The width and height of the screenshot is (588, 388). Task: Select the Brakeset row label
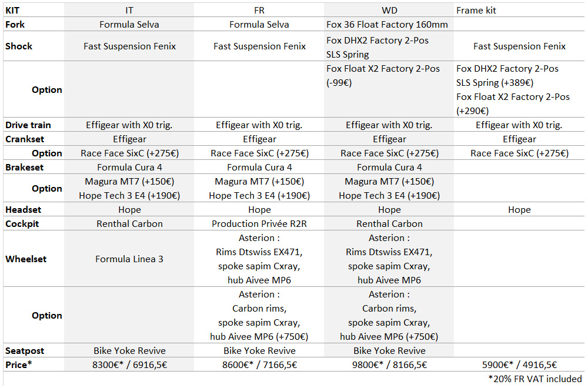click(x=25, y=167)
